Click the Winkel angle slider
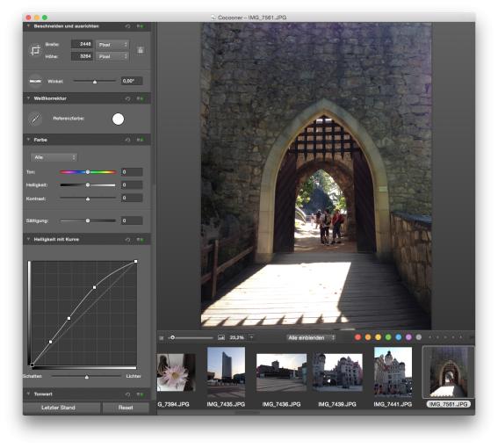The image size is (498, 448). [x=95, y=82]
